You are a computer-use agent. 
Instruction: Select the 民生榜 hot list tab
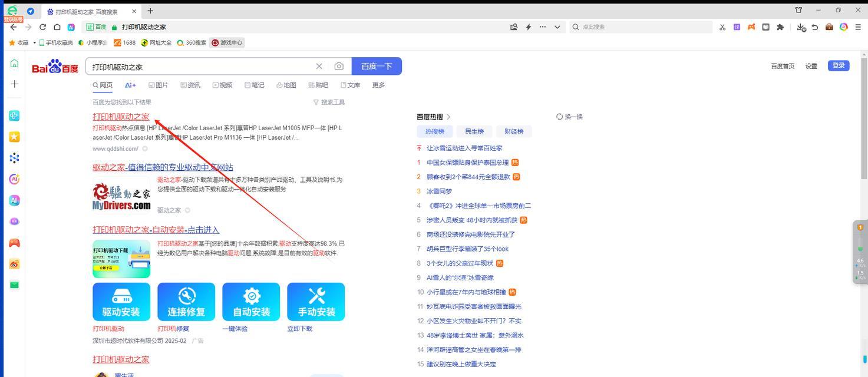coord(474,131)
